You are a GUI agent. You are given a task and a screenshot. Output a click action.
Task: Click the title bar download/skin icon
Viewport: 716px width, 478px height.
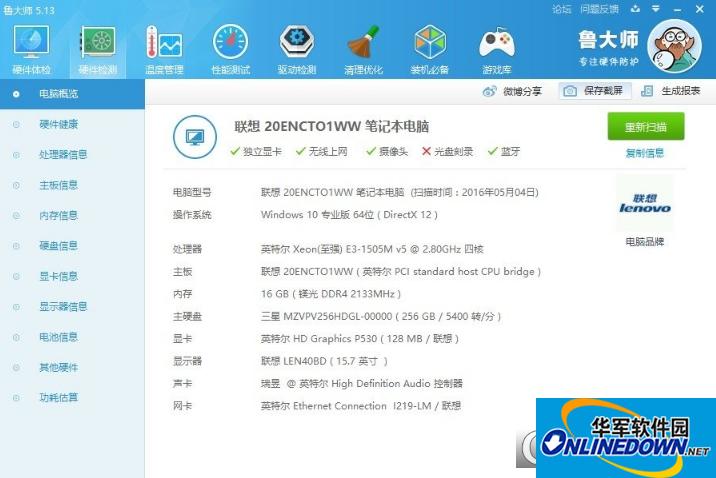[635, 9]
